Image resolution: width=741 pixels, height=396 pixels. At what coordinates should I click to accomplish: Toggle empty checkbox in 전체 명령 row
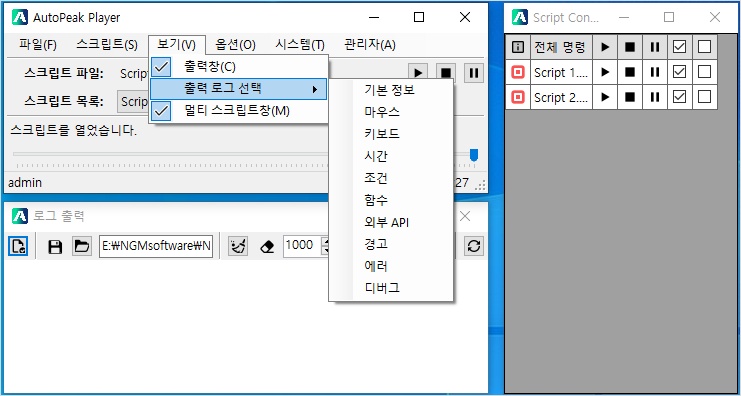[705, 47]
